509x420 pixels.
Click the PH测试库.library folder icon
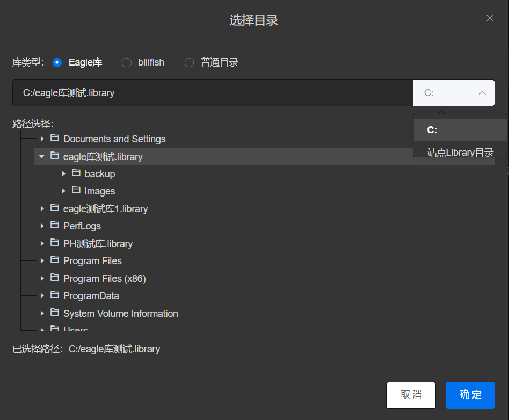coord(55,243)
